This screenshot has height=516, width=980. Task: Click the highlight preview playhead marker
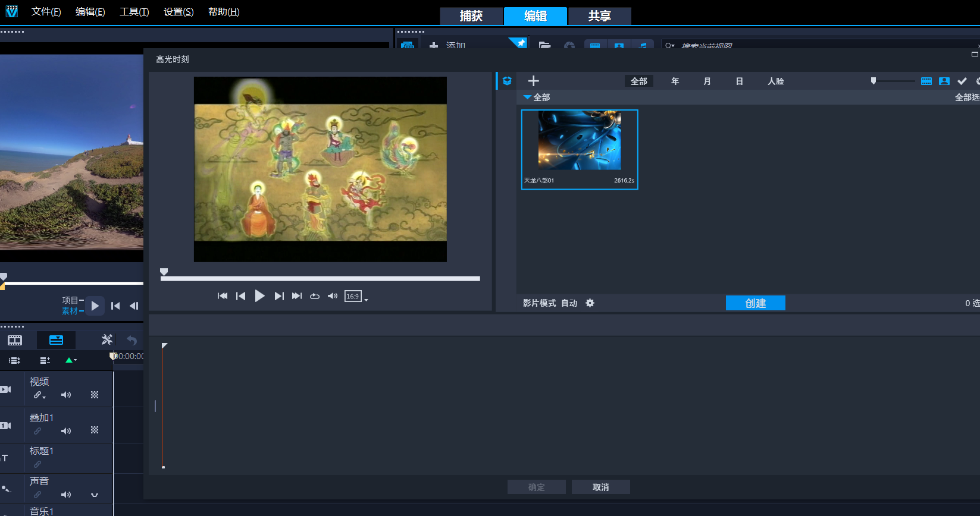coord(164,272)
